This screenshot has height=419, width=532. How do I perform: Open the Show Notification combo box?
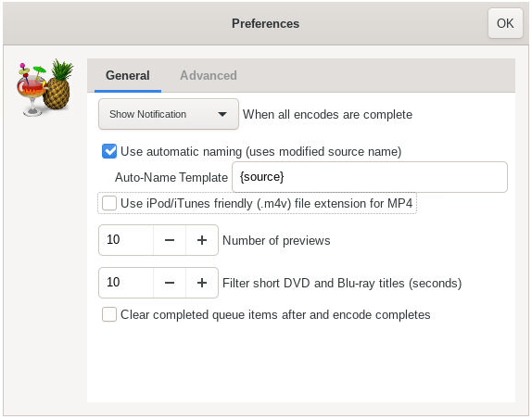[169, 114]
